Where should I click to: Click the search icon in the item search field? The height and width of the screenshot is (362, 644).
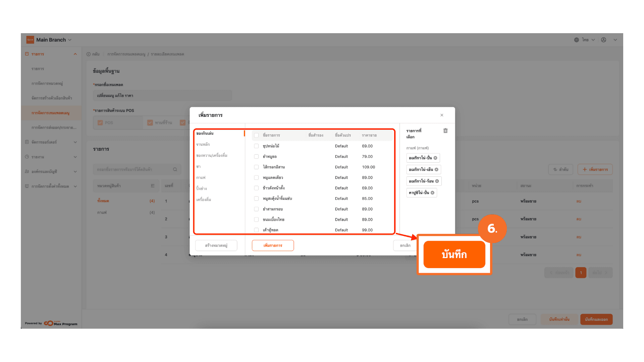pyautogui.click(x=175, y=170)
